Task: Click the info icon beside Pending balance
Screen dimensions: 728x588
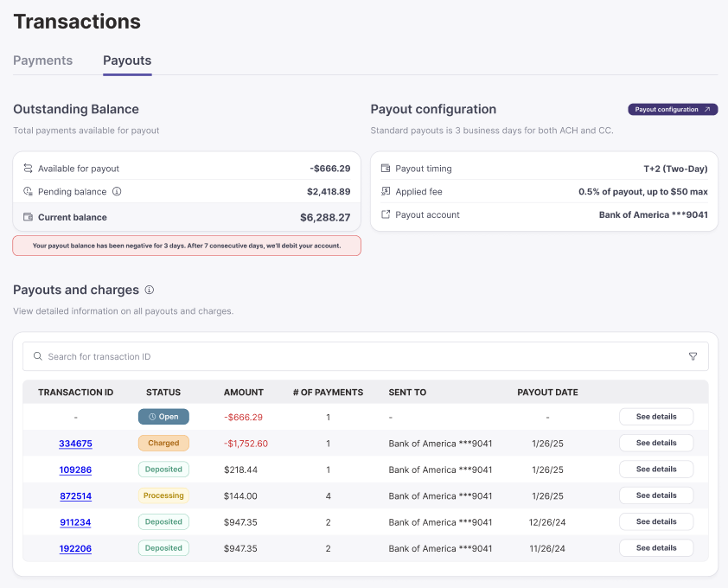Action: pyautogui.click(x=117, y=192)
